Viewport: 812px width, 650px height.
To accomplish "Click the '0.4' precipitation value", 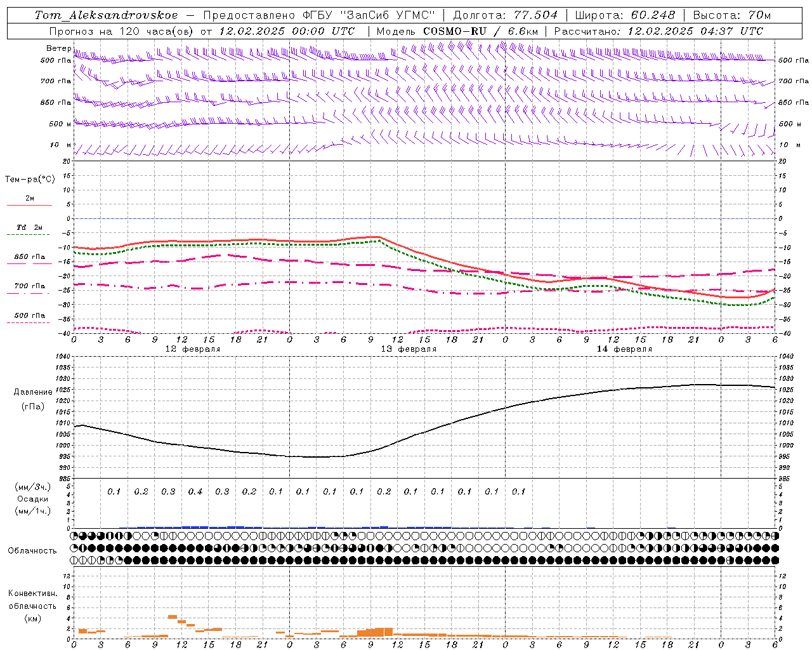I will (x=195, y=492).
